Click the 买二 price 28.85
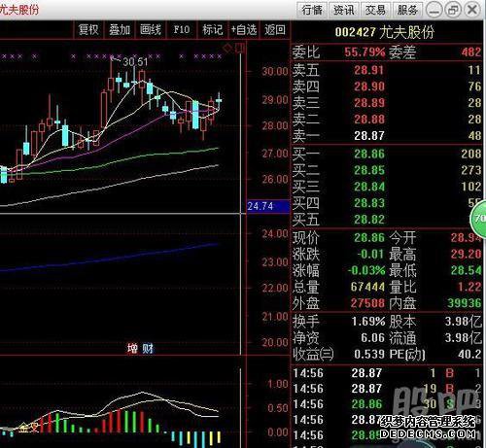This screenshot has height=448, width=486. coord(368,170)
